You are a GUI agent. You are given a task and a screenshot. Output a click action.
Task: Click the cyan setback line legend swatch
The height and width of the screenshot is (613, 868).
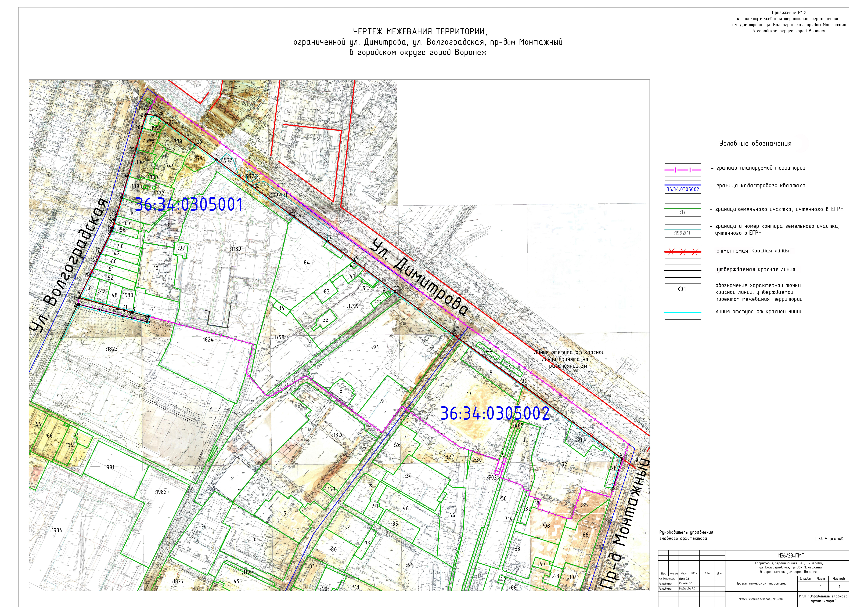682,313
